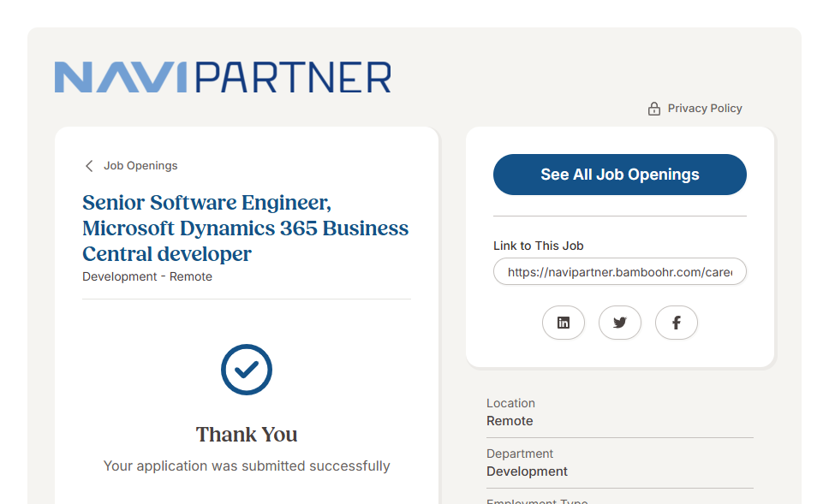The width and height of the screenshot is (829, 504).
Task: Click the NaviPartner logo
Action: (x=223, y=77)
